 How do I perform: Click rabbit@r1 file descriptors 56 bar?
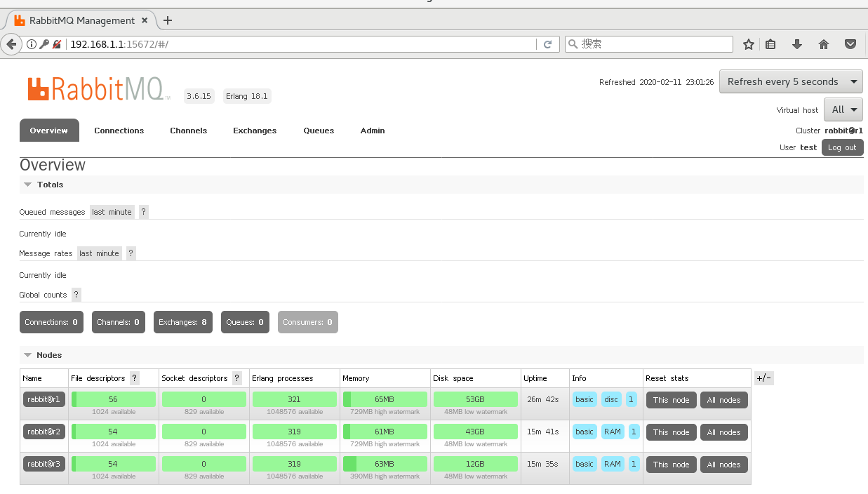tap(113, 399)
